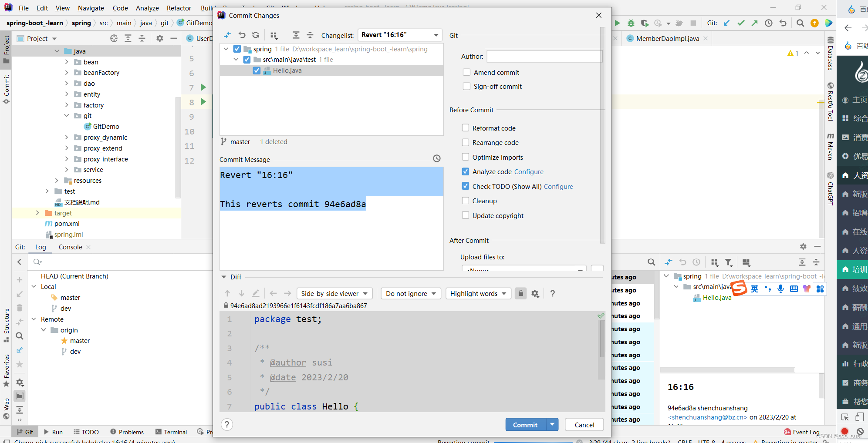Click the Cancel button
Image resolution: width=868 pixels, height=443 pixels.
click(584, 424)
